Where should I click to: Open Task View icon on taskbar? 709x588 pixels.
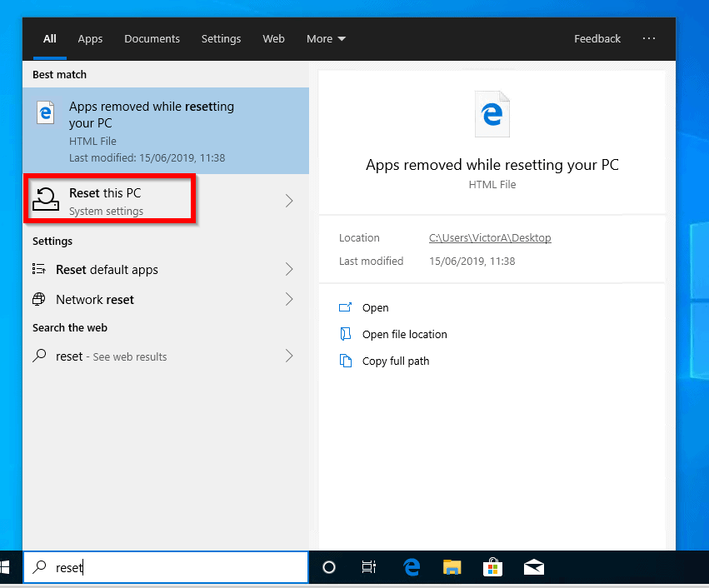[368, 567]
